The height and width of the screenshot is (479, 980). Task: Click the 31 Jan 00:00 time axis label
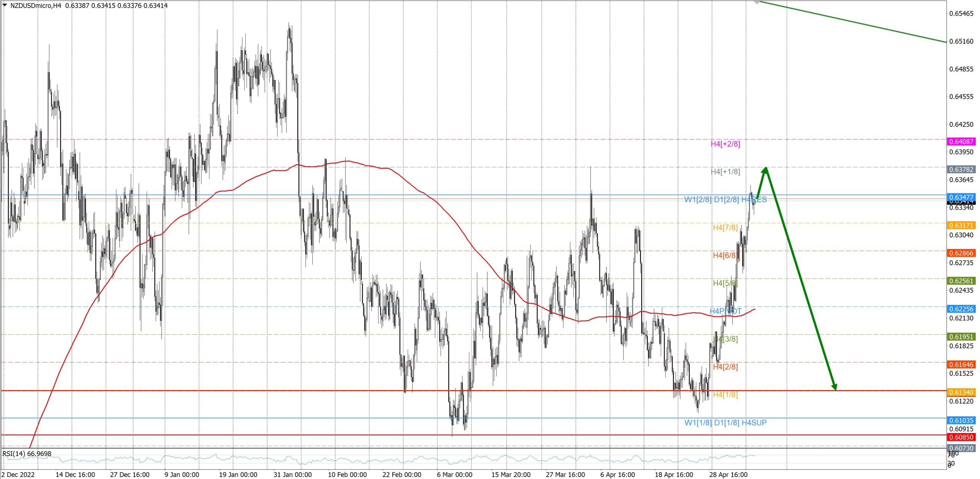[x=292, y=474]
